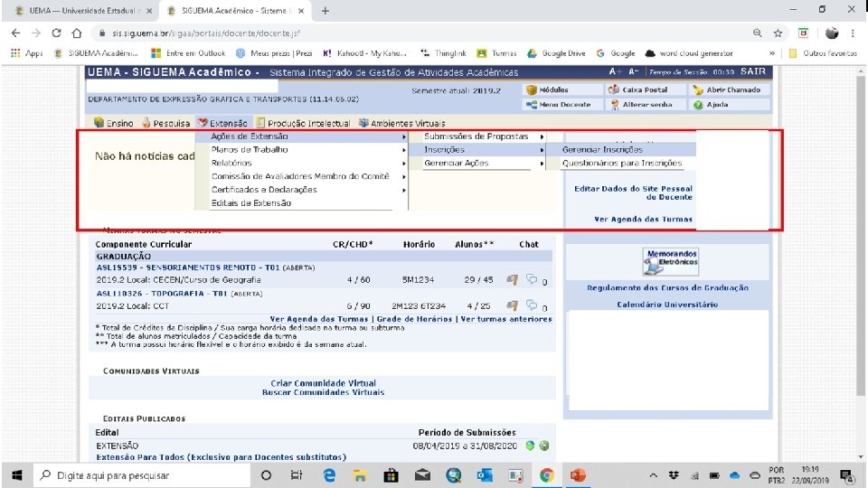Go back in browser
Screen dimensions: 868x488
(15, 33)
